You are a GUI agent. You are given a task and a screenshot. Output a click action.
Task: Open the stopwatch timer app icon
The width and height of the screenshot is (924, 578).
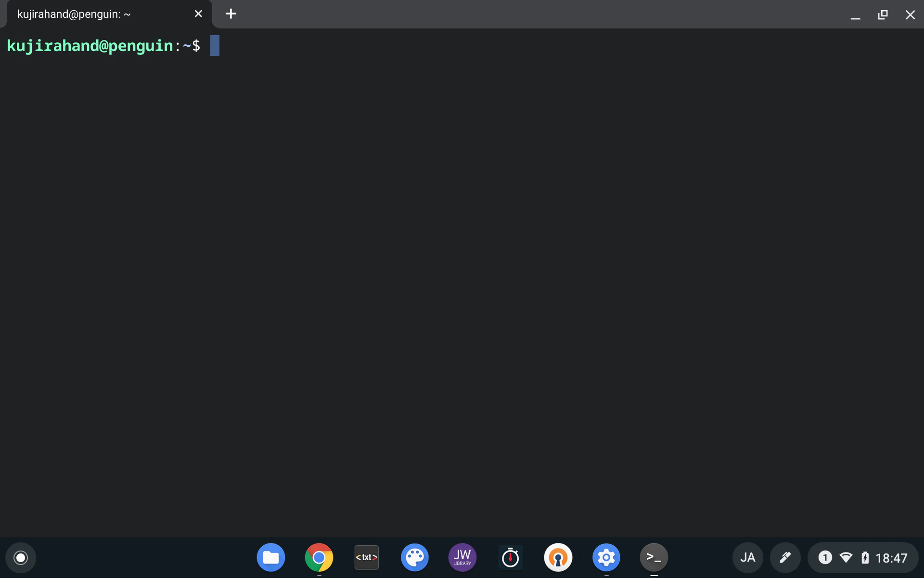click(x=510, y=558)
